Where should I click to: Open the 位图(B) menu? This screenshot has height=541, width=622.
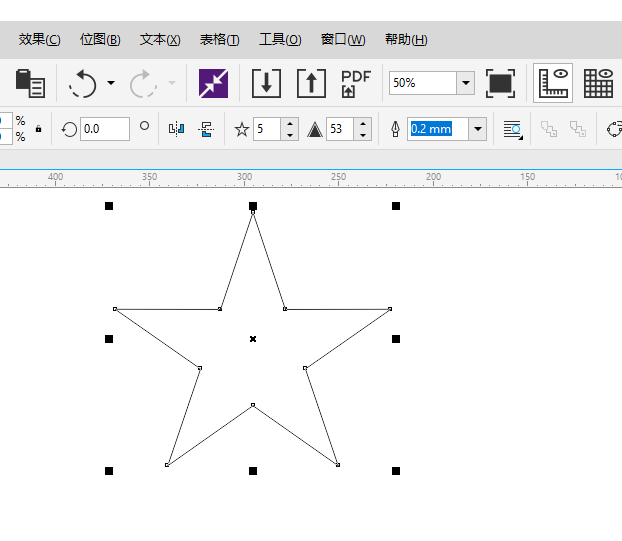(100, 40)
